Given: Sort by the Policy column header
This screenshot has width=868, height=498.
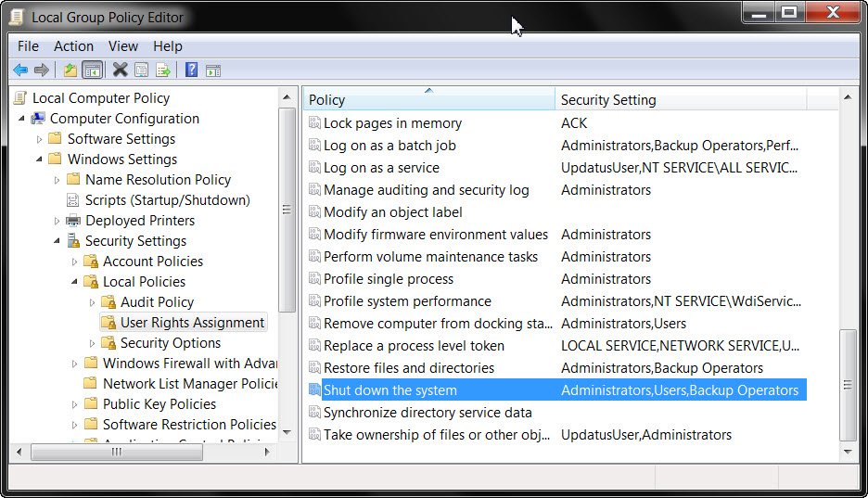Looking at the screenshot, I should click(429, 99).
